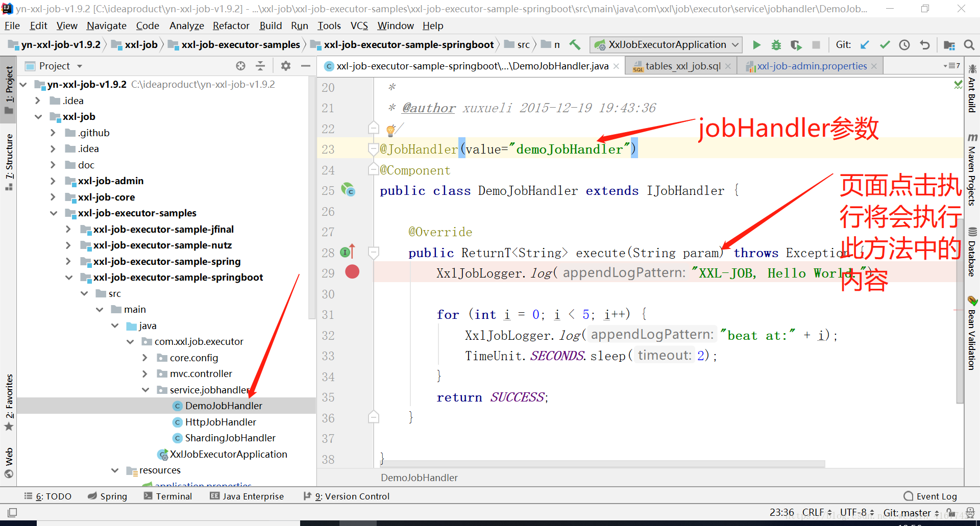Remove the breakpoint on line 29

[352, 272]
